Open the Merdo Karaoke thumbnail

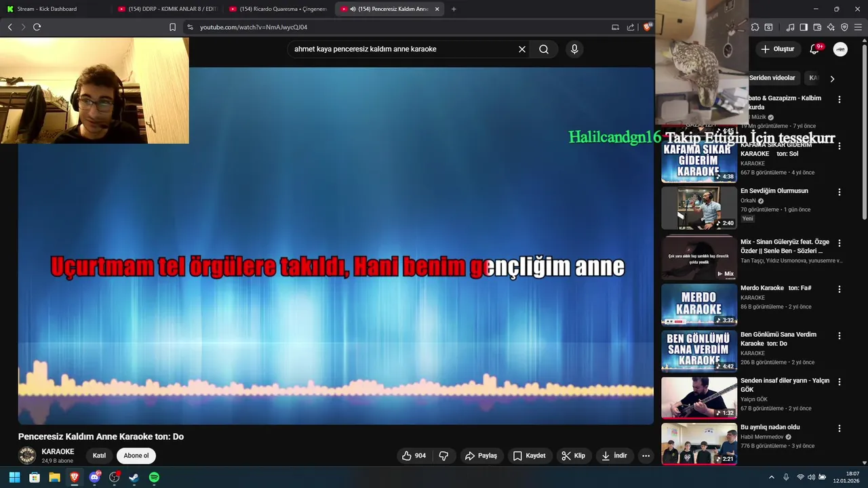point(699,305)
